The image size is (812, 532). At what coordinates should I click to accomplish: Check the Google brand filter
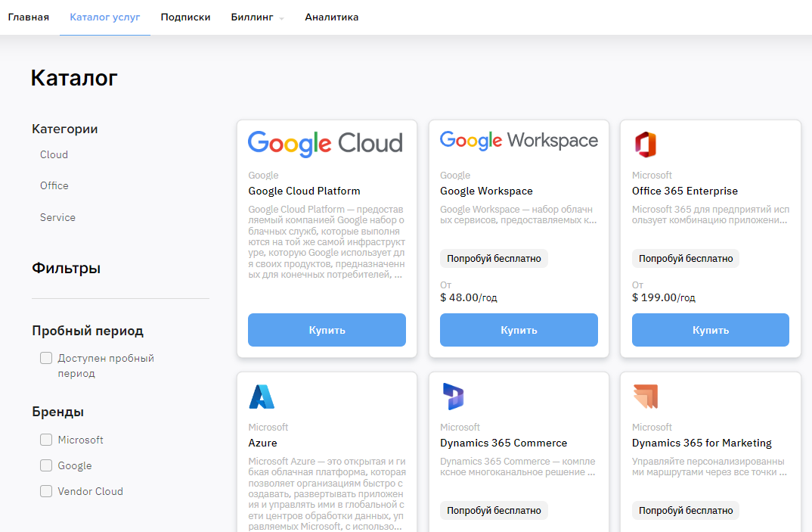[x=46, y=465]
